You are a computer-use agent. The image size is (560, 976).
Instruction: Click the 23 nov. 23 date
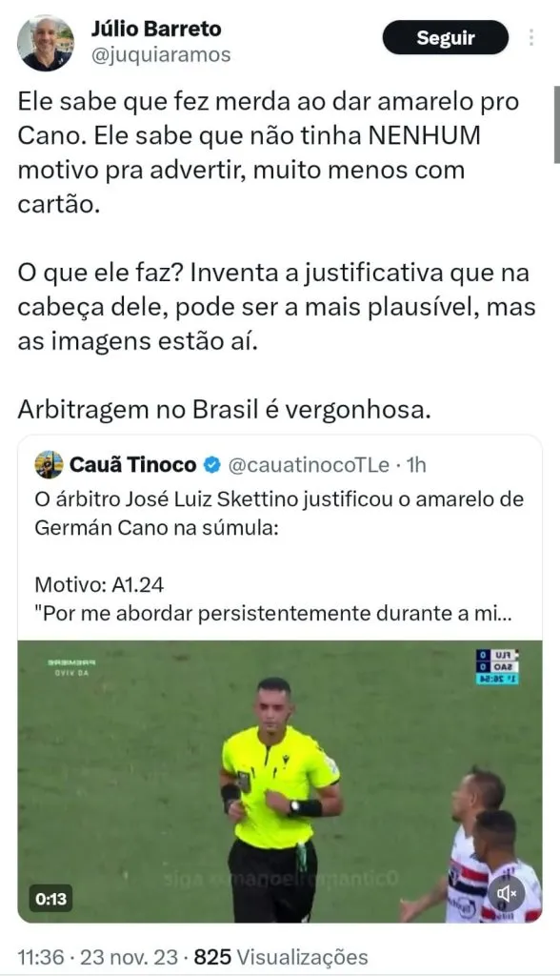click(129, 957)
